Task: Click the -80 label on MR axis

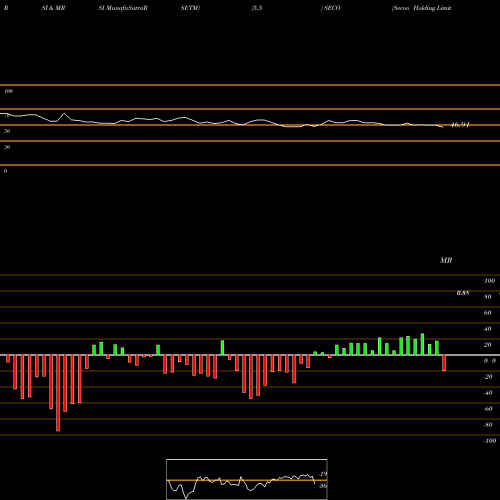Action: coord(488,425)
